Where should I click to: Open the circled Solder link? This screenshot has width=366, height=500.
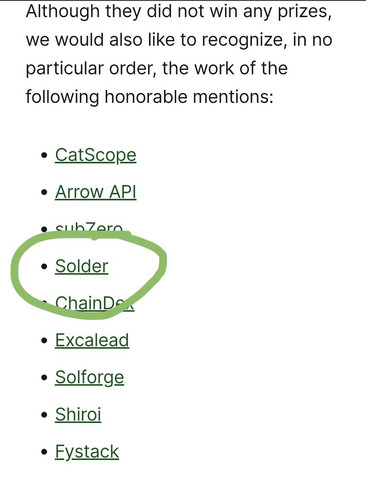(x=82, y=266)
